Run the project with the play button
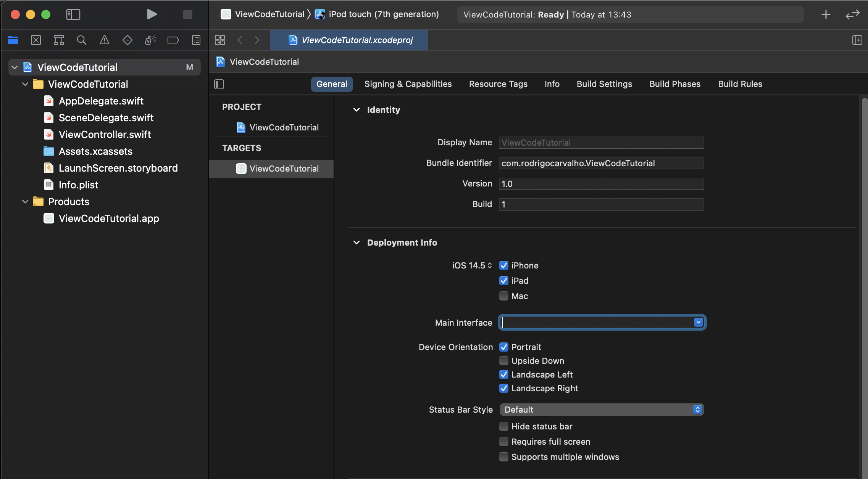 tap(152, 14)
